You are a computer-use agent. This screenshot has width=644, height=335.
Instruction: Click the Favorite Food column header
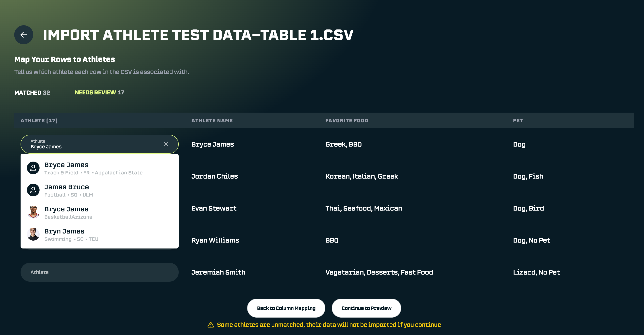[347, 121]
